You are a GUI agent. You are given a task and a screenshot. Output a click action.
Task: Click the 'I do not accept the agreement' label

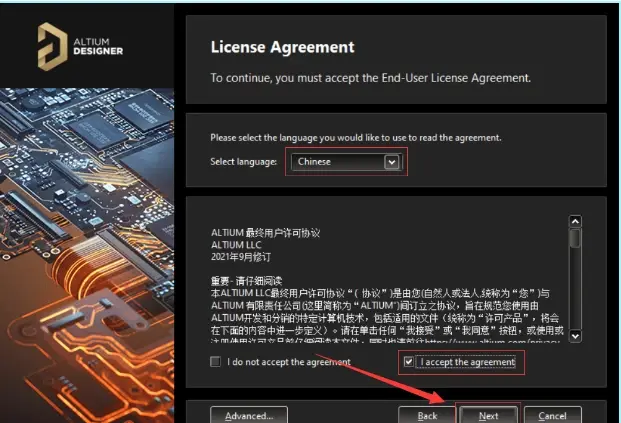pyautogui.click(x=289, y=362)
